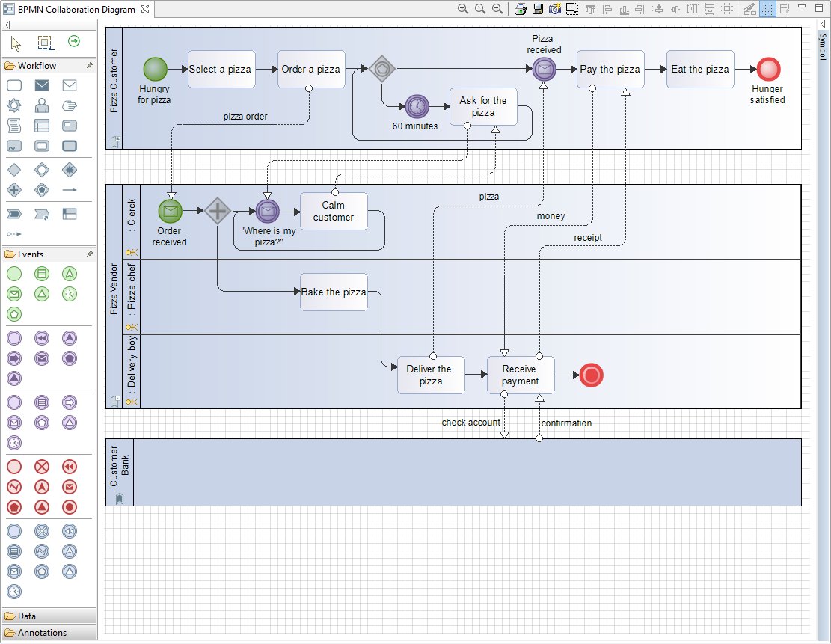The height and width of the screenshot is (644, 831).
Task: Select the arrow selection tool in palette
Action: pos(16,43)
